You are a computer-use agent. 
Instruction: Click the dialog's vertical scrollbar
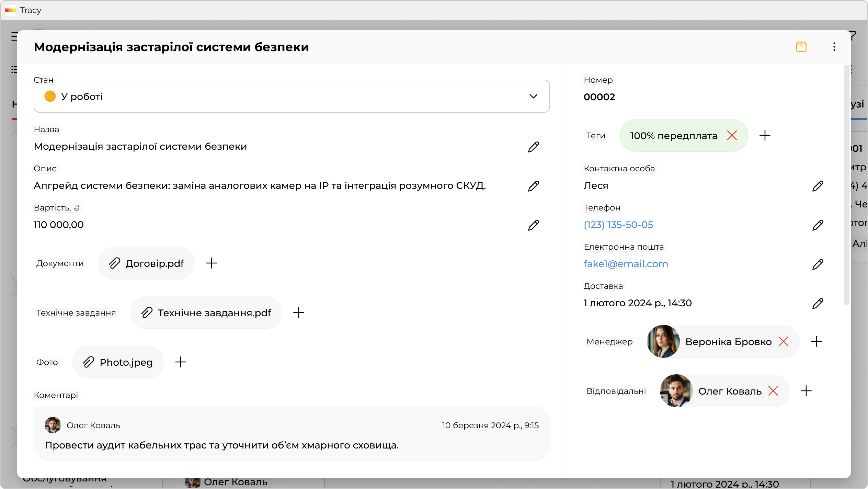[x=846, y=185]
